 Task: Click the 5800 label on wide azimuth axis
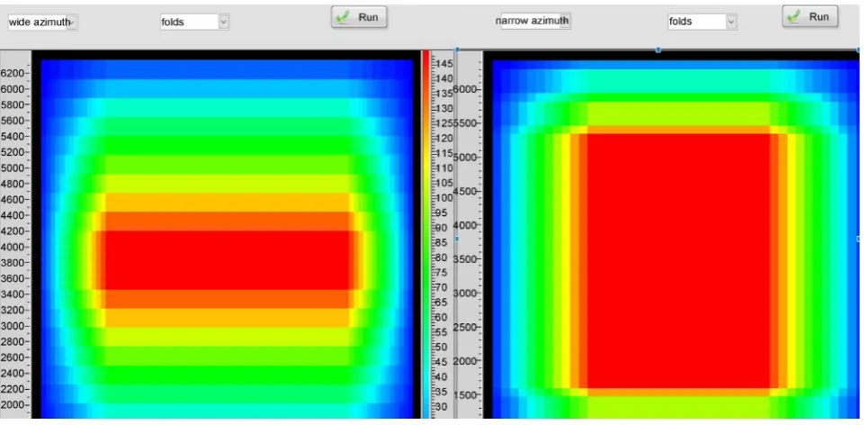click(13, 104)
